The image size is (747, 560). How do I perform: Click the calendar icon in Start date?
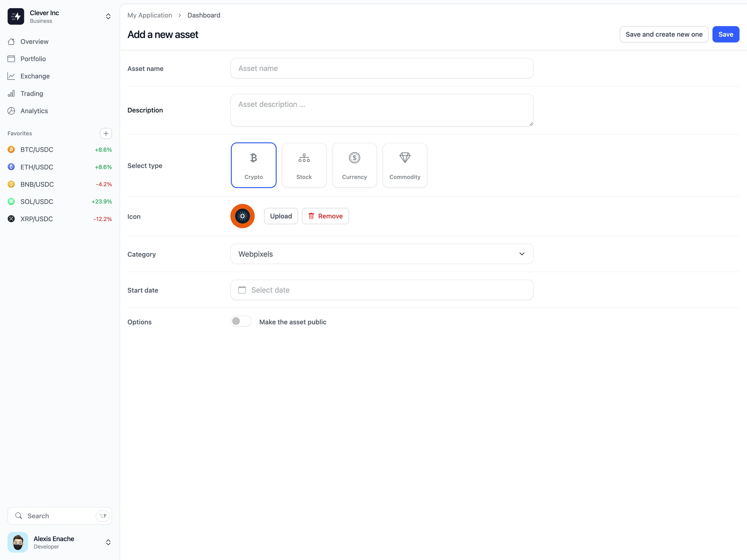coord(242,290)
